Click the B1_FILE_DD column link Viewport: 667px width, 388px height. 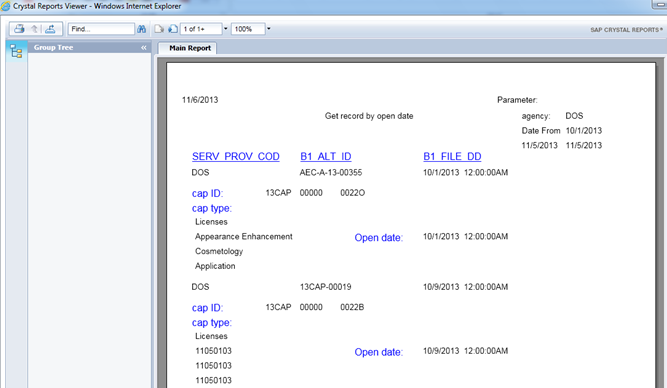452,157
